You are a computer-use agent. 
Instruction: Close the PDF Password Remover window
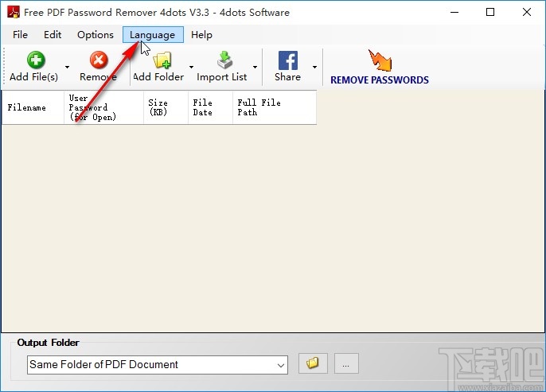coord(527,12)
